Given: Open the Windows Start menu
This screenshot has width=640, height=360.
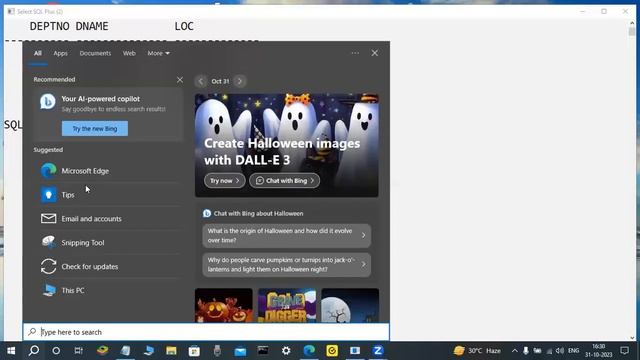Looking at the screenshot, I should tap(11, 351).
